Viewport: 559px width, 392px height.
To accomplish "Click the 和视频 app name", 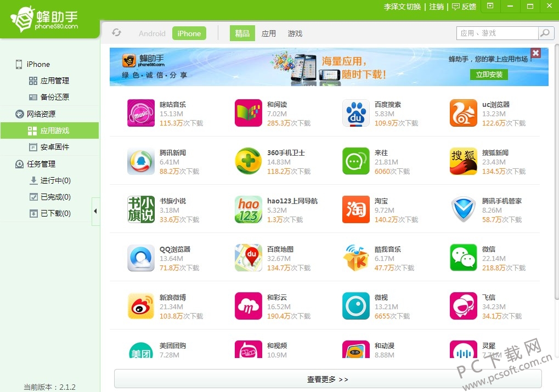I will click(x=277, y=345).
